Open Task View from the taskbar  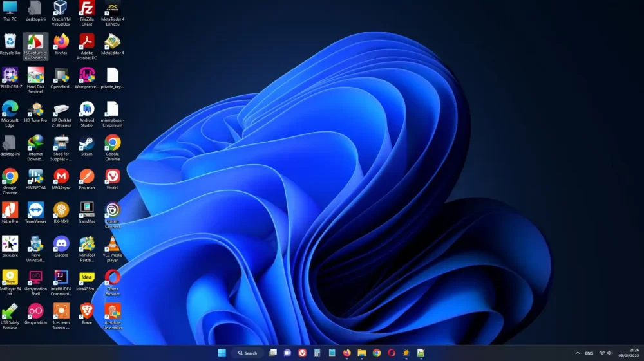point(272,353)
